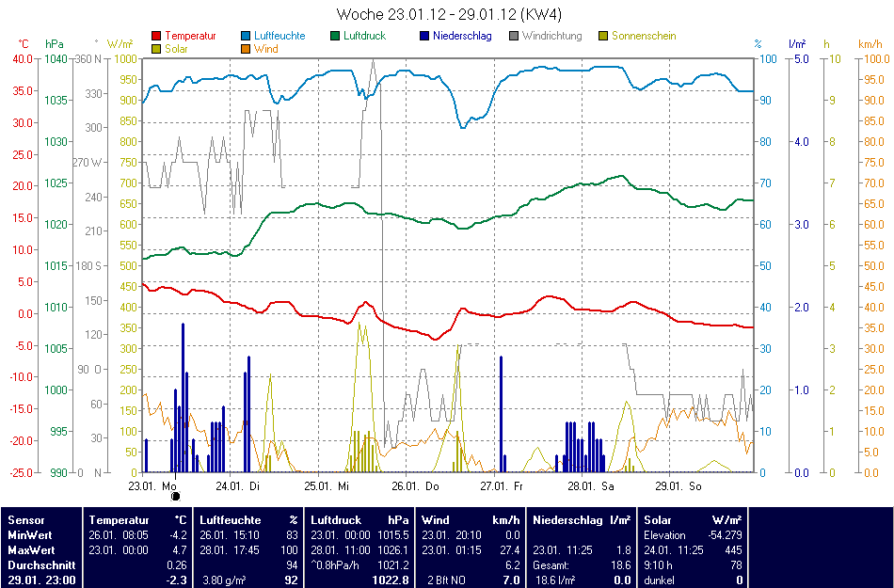Click the olive Sonnenschein legend swatch

click(602, 36)
